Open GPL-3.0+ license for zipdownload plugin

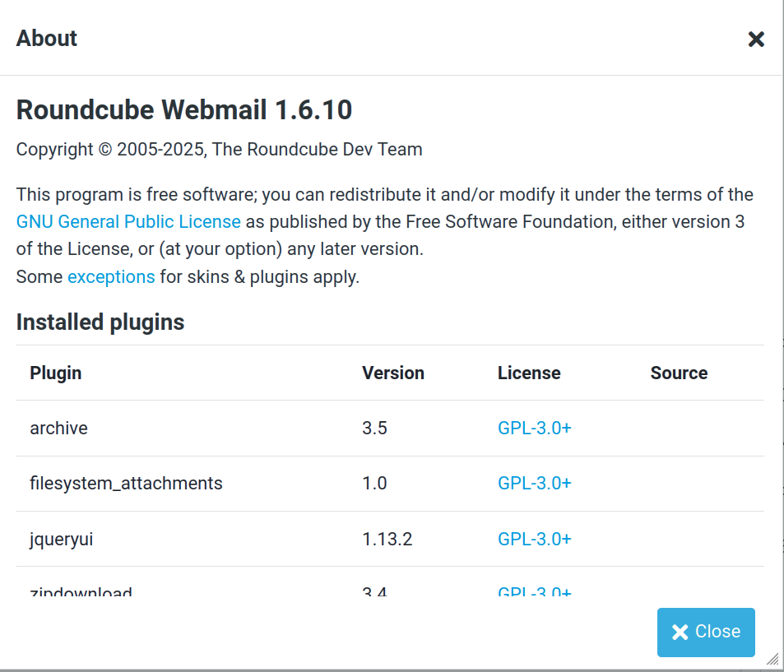(534, 592)
